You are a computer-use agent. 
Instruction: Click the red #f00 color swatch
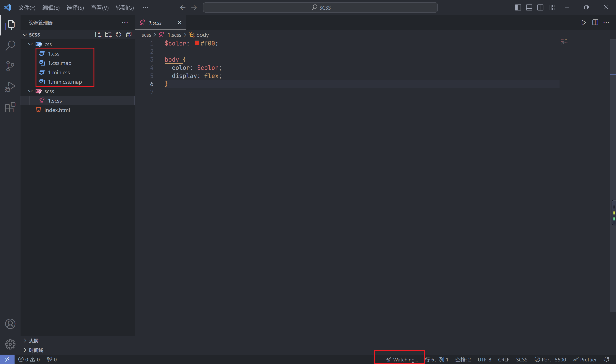(x=197, y=43)
